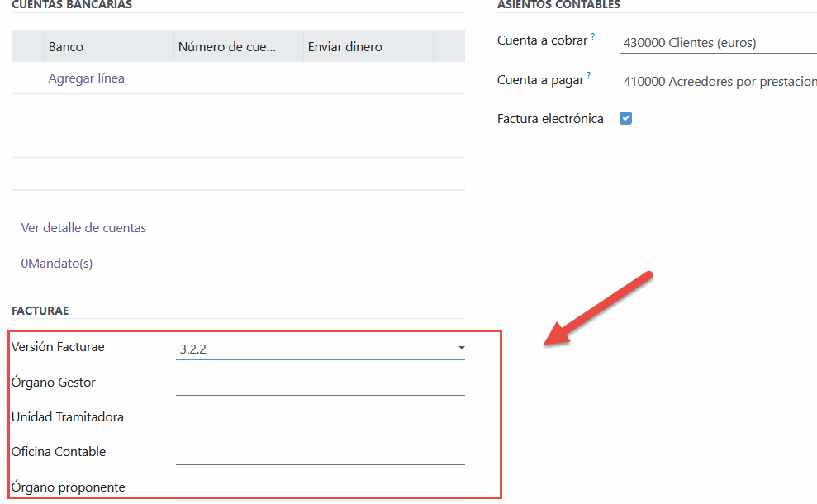Viewport: 817px width, 504px height.
Task: Click the Enviar dinero column header
Action: pos(345,47)
